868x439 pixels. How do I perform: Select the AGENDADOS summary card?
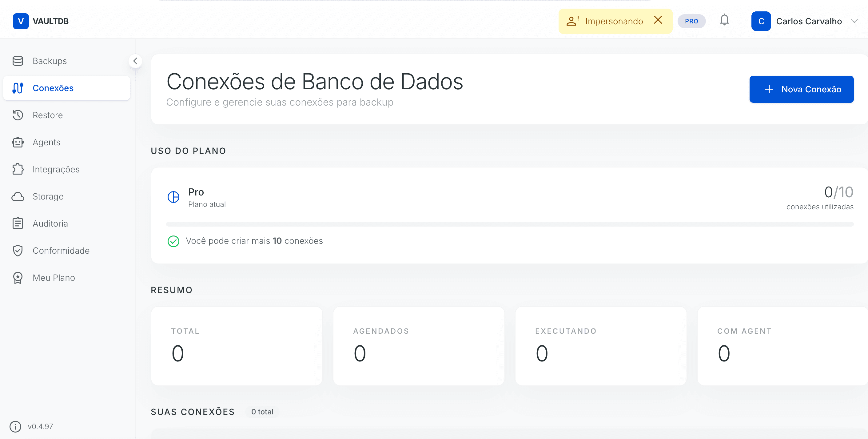419,346
